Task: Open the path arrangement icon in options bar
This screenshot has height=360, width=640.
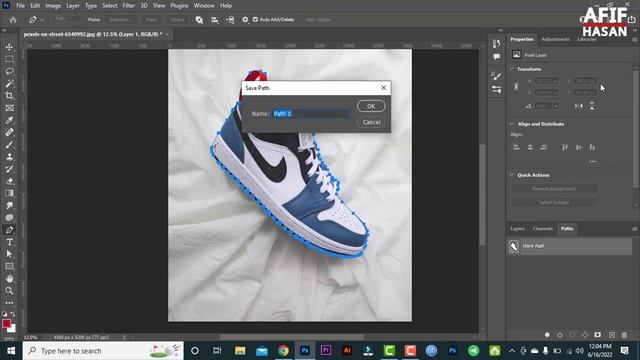Action: tap(230, 20)
